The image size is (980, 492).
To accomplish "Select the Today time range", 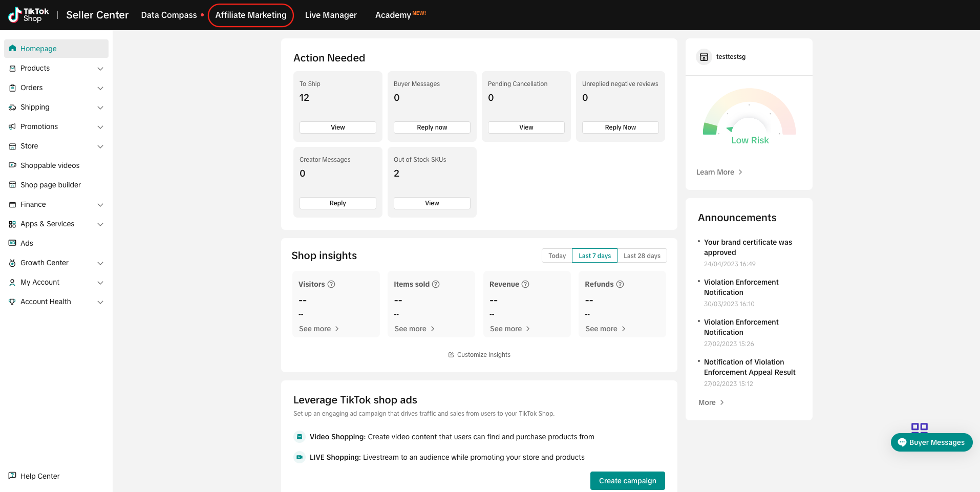I will click(x=557, y=256).
